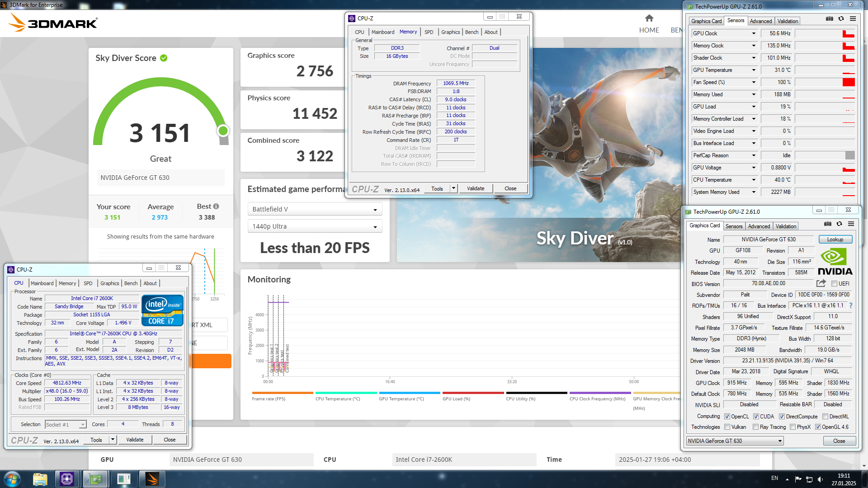Image resolution: width=868 pixels, height=488 pixels.
Task: Toggle the Ray Tracing checkbox
Action: coord(755,427)
